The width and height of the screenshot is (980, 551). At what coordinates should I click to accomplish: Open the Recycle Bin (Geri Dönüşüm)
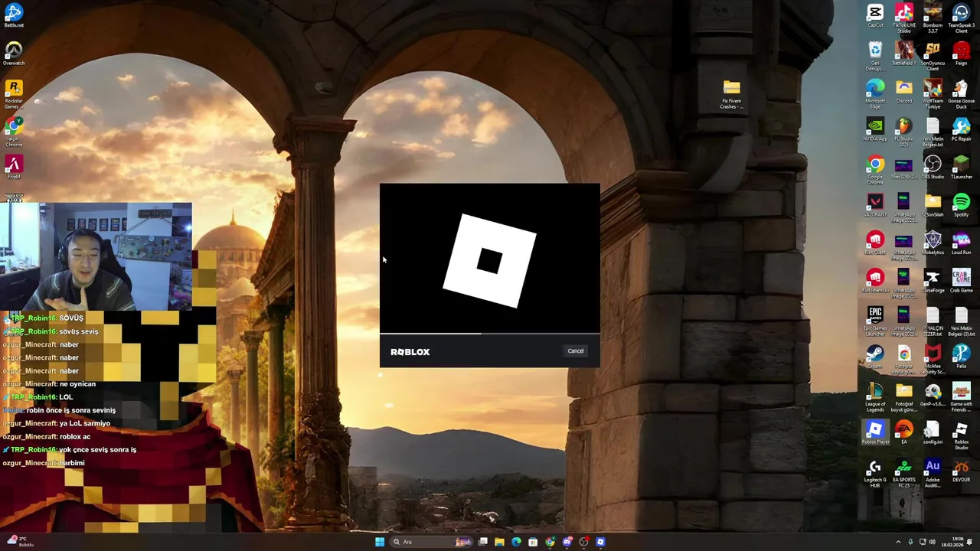pyautogui.click(x=875, y=56)
